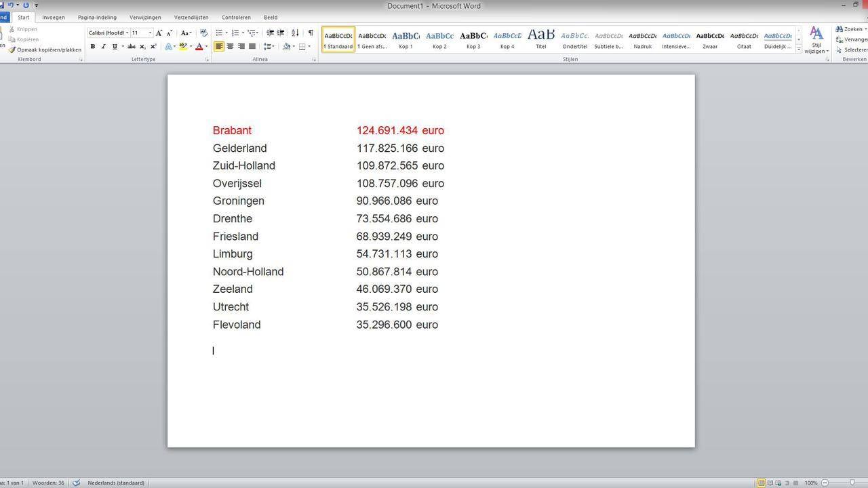Image resolution: width=868 pixels, height=488 pixels.
Task: Customize the Quick Access Toolbar
Action: pyautogui.click(x=36, y=5)
